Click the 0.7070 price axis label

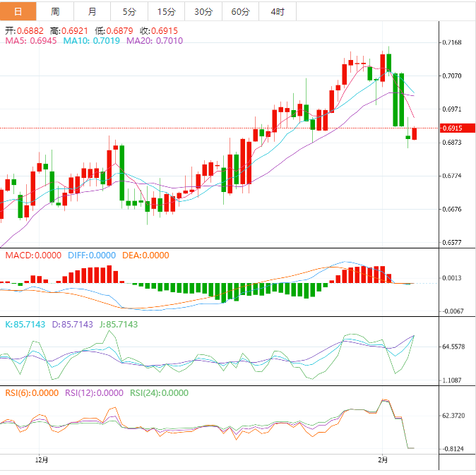[x=452, y=76]
